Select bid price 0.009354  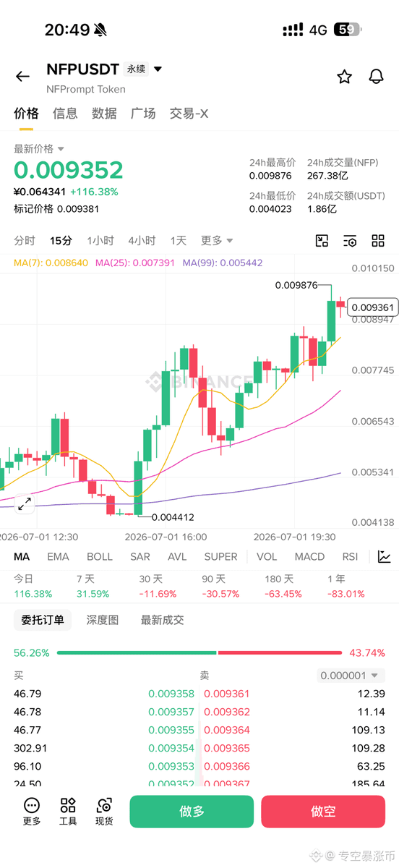171,748
